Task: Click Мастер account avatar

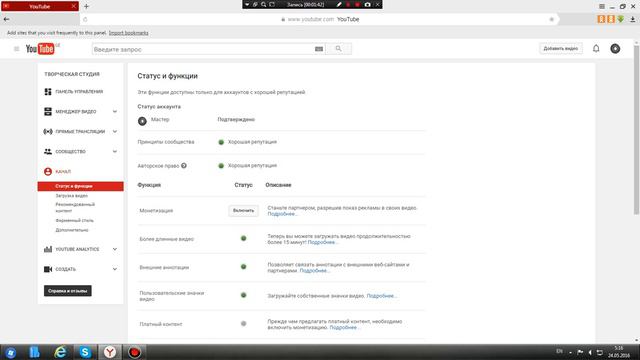Action: pyautogui.click(x=142, y=121)
